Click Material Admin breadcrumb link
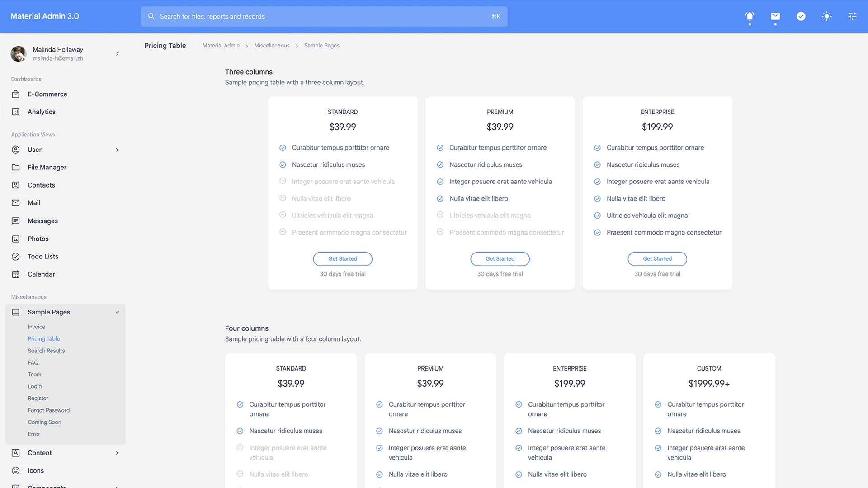Viewport: 868px width, 488px height. click(x=221, y=46)
